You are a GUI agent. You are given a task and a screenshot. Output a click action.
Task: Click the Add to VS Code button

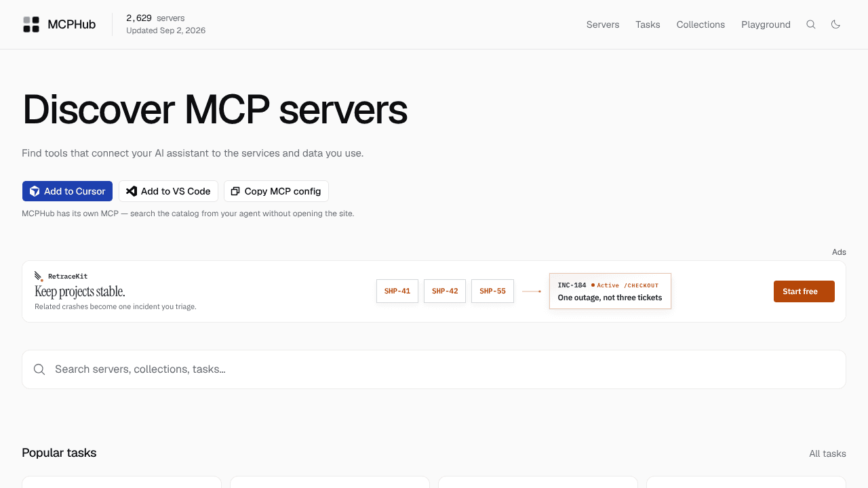168,191
